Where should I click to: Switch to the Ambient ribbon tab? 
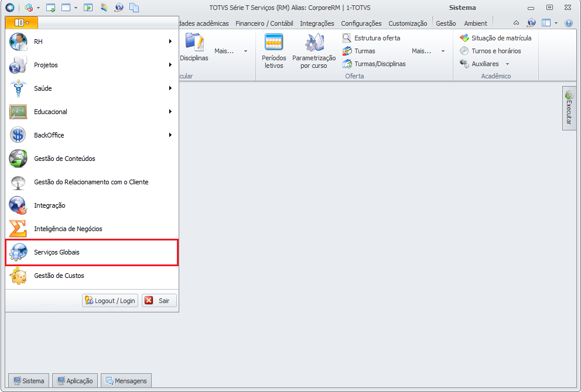pos(476,23)
